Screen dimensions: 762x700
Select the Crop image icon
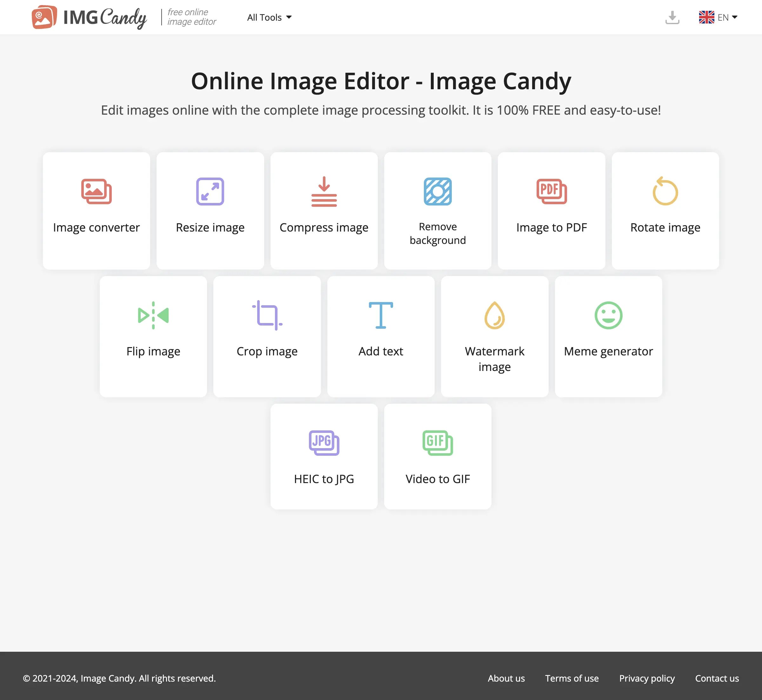click(267, 315)
